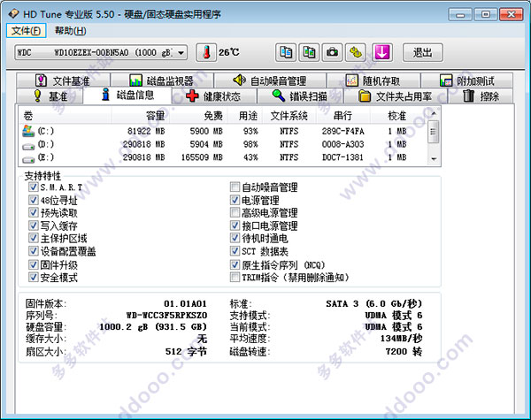Select the 磁盘信息 tab

coord(127,95)
